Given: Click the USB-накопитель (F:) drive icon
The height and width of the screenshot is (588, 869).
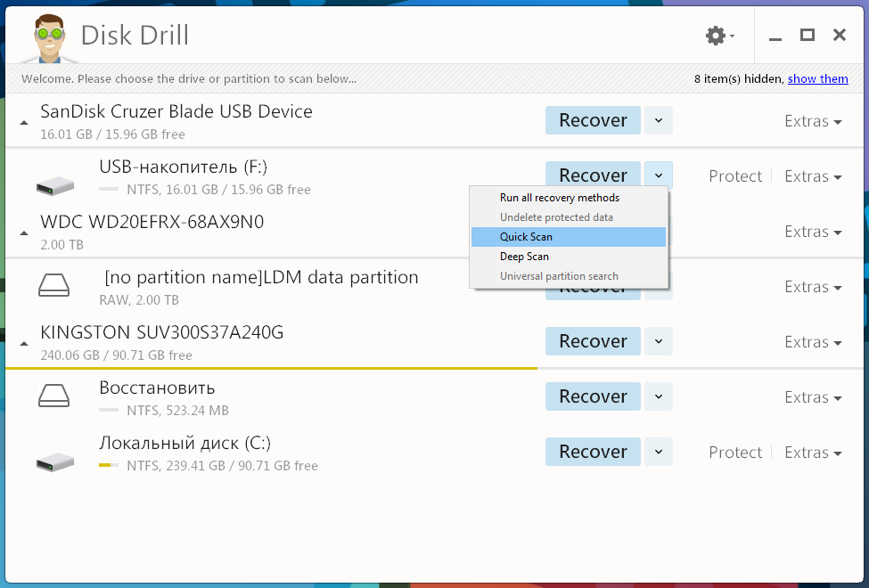Looking at the screenshot, I should [55, 185].
